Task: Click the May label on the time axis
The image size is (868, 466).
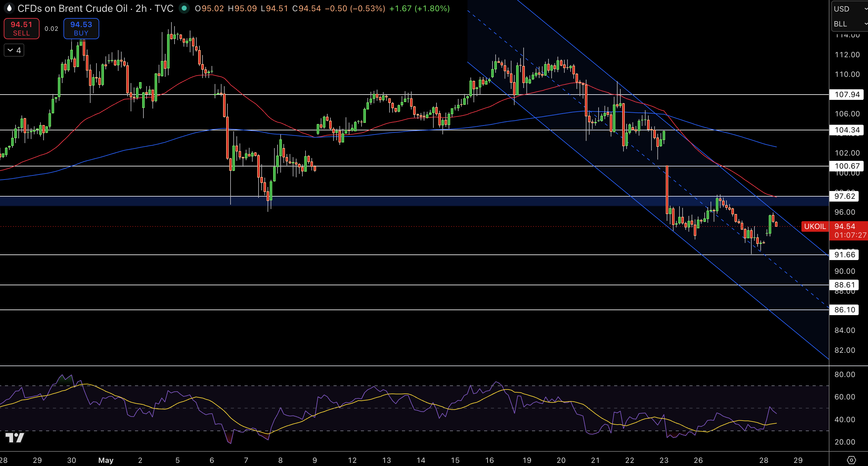Action: coord(106,460)
